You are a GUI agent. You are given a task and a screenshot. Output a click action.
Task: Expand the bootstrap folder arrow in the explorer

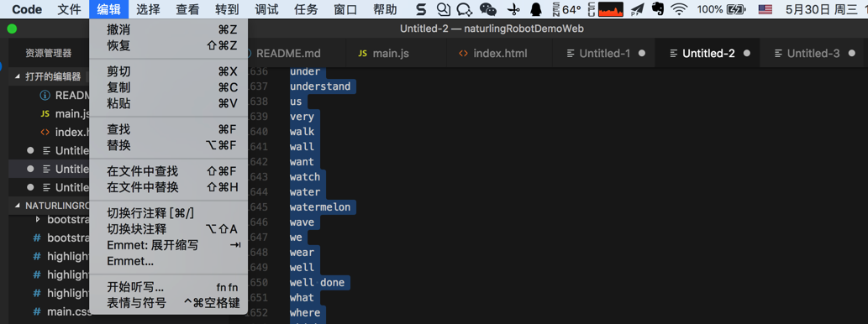(x=38, y=220)
